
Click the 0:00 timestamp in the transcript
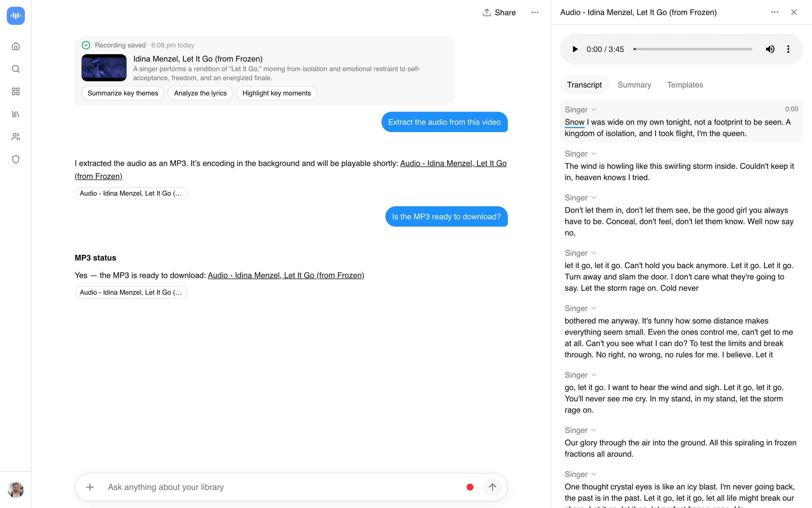(x=791, y=109)
